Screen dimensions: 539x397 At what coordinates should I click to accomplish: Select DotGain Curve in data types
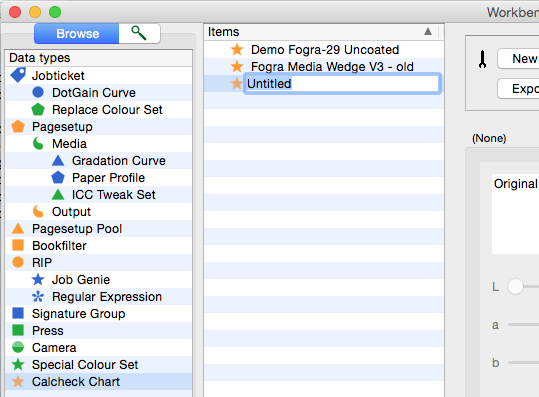point(99,92)
